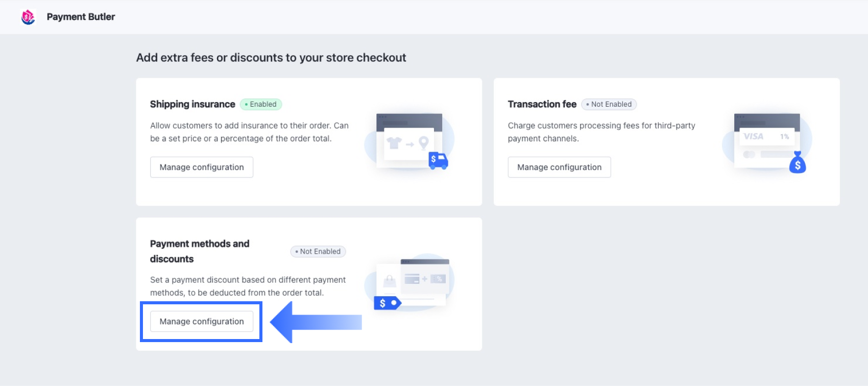The height and width of the screenshot is (386, 868).
Task: Select the Transaction fee heading
Action: point(542,104)
